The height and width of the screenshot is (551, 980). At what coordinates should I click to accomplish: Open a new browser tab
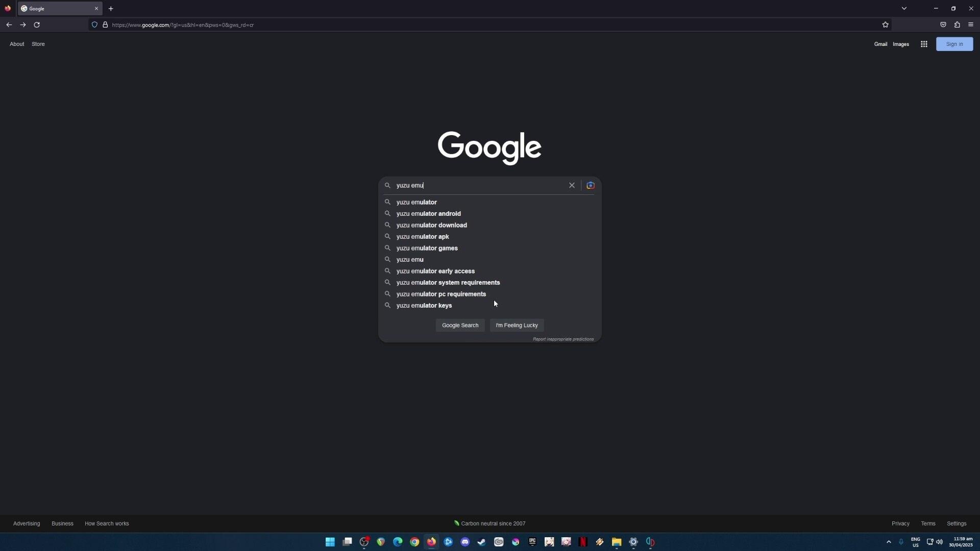(x=111, y=9)
